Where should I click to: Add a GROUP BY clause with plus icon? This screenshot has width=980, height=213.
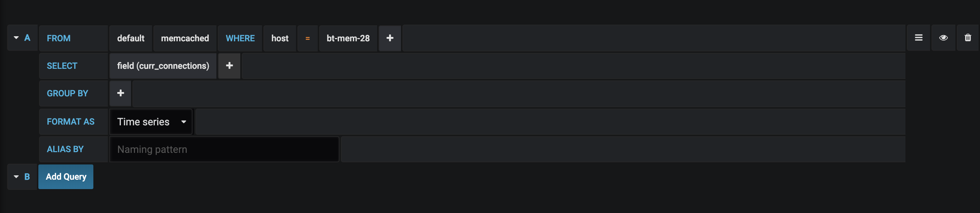(121, 93)
